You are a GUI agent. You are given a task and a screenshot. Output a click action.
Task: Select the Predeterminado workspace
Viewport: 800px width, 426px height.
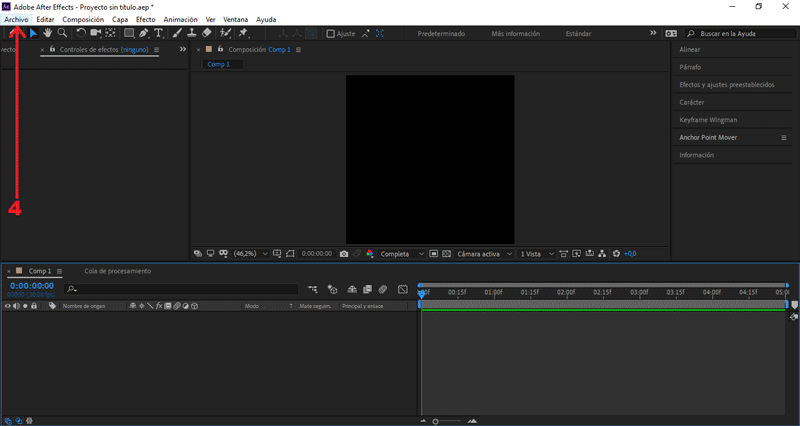point(441,34)
